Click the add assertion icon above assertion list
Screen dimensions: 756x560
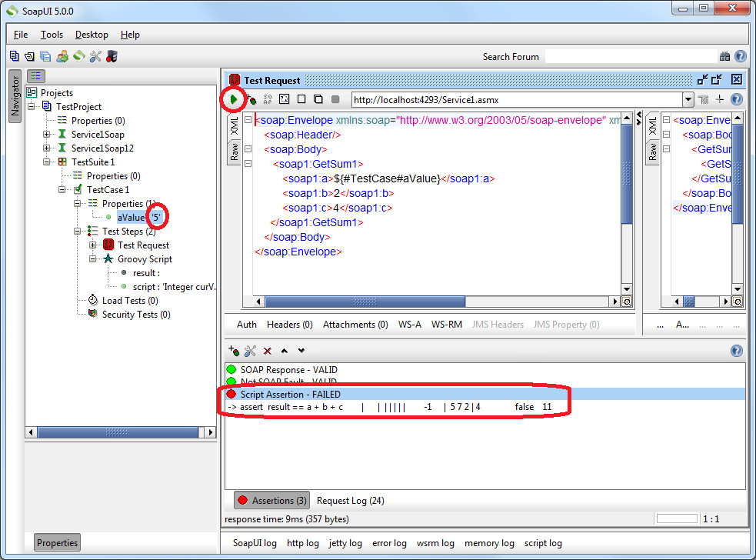pyautogui.click(x=234, y=350)
